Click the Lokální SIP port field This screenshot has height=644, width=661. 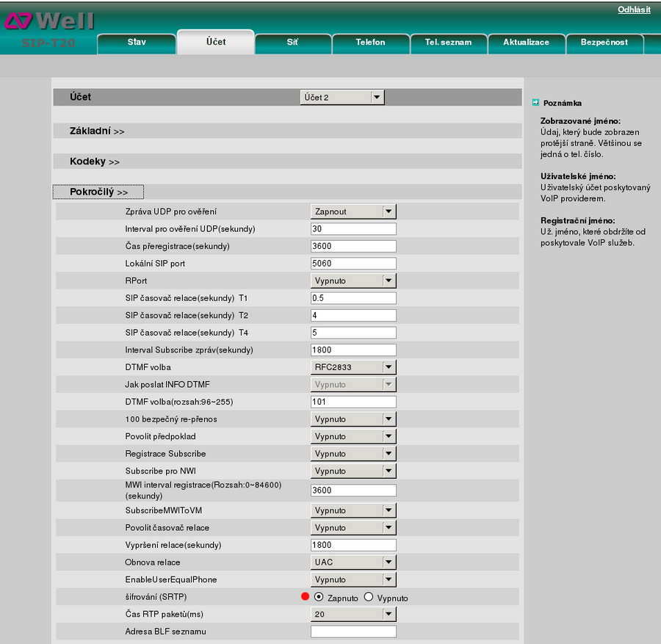tap(353, 264)
